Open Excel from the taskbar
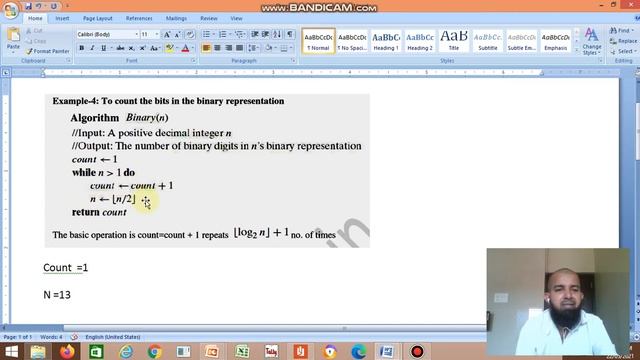640x360 pixels. click(x=242, y=351)
